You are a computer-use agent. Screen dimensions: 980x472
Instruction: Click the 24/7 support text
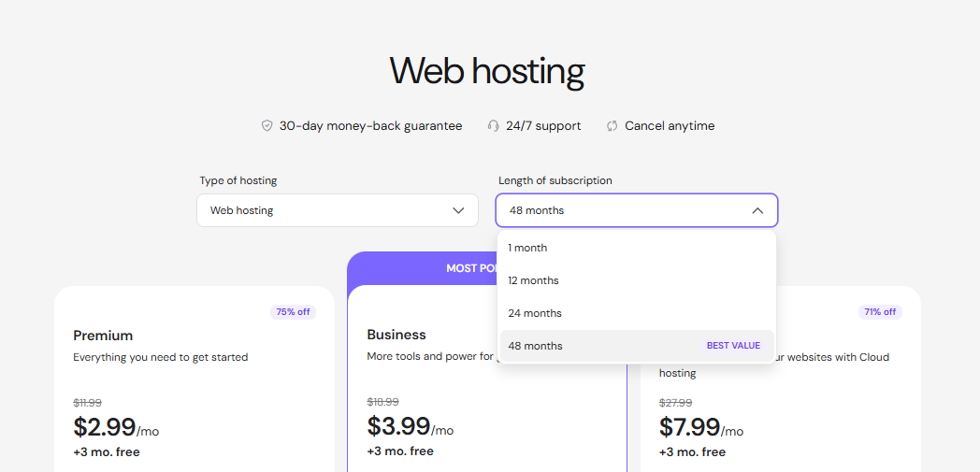coord(543,126)
